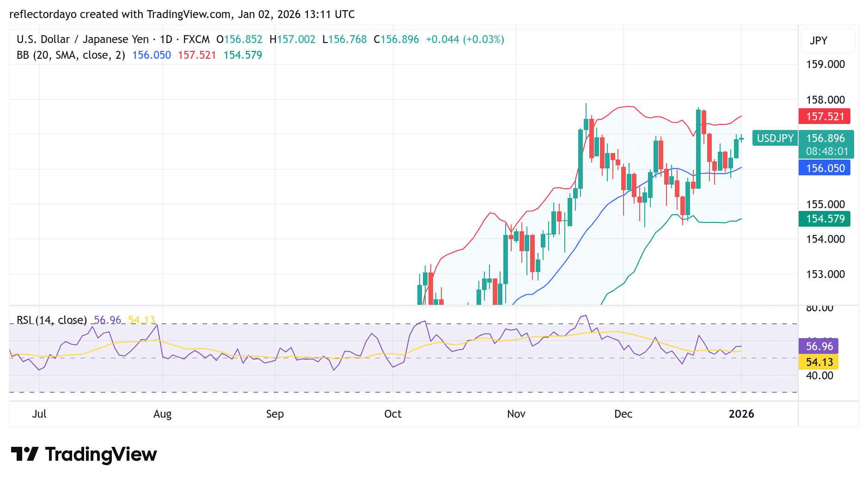Click the 155.000 price axis level
868x482 pixels.
click(825, 204)
